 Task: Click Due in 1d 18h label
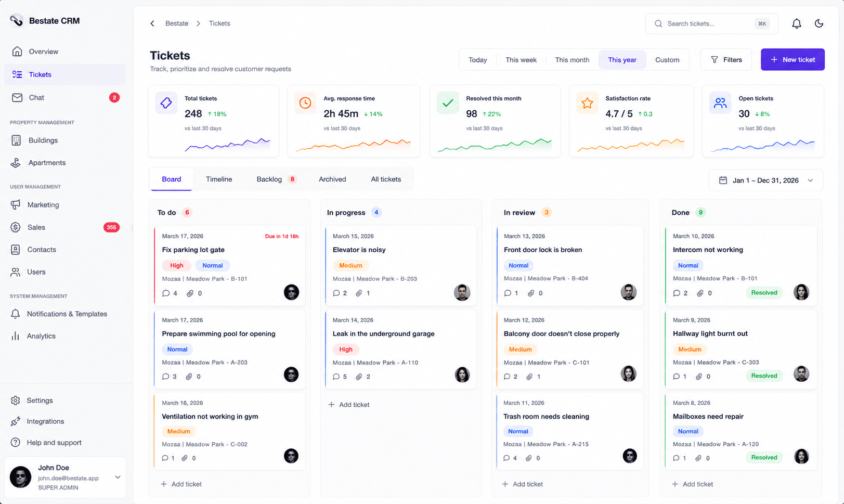tap(282, 236)
